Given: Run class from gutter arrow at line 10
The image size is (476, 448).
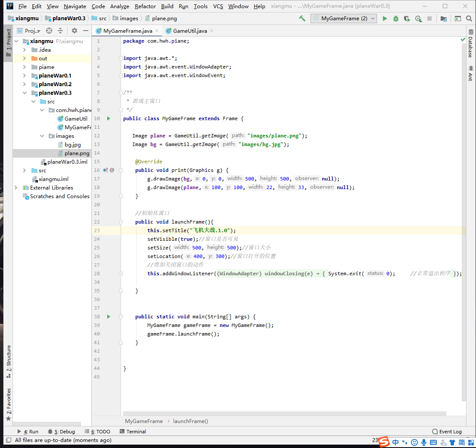Looking at the screenshot, I should tap(109, 118).
